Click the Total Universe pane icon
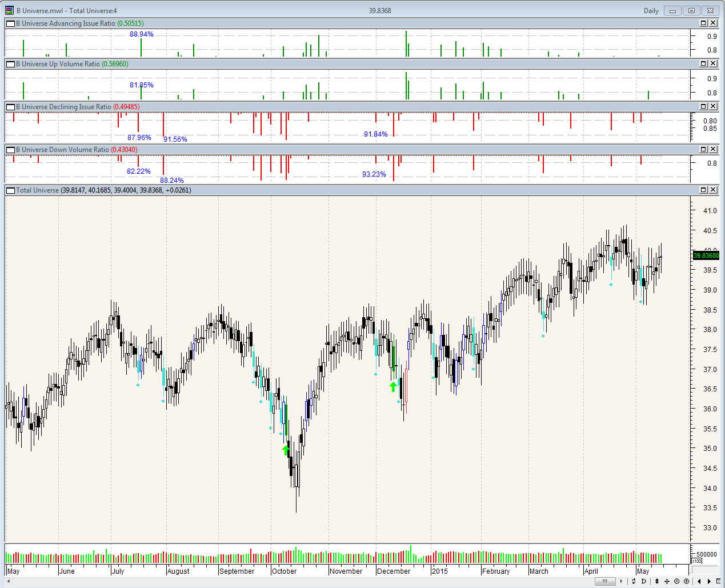 (x=10, y=190)
